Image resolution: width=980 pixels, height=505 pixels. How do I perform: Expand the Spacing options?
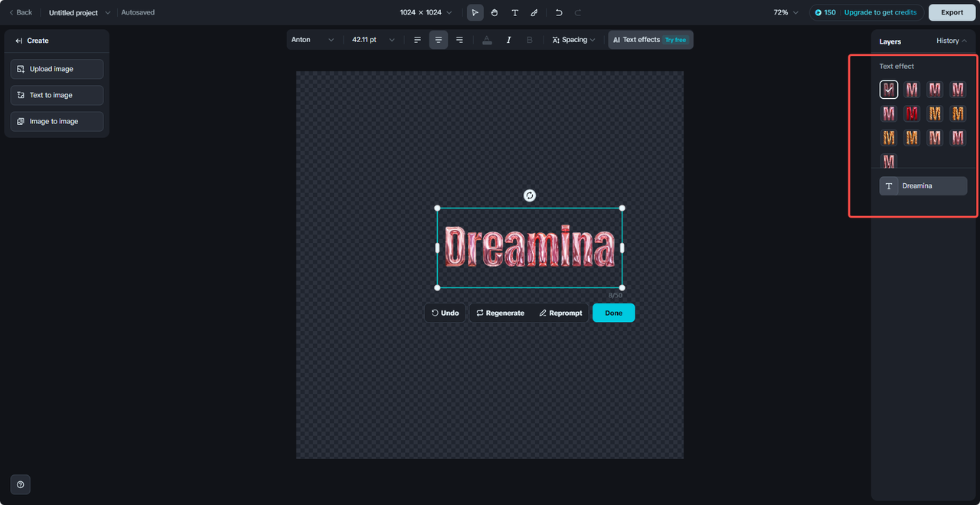click(573, 40)
